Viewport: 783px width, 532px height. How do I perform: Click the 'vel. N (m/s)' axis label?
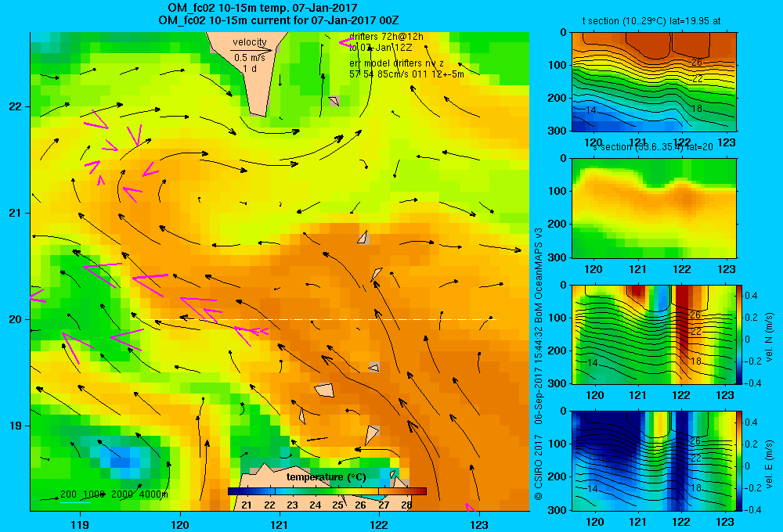(x=770, y=337)
